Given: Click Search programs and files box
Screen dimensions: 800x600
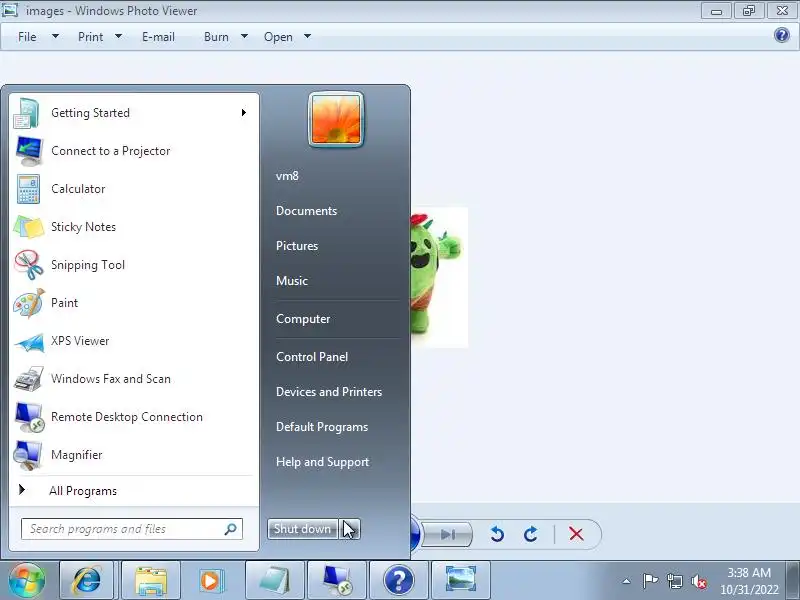Looking at the screenshot, I should [132, 529].
